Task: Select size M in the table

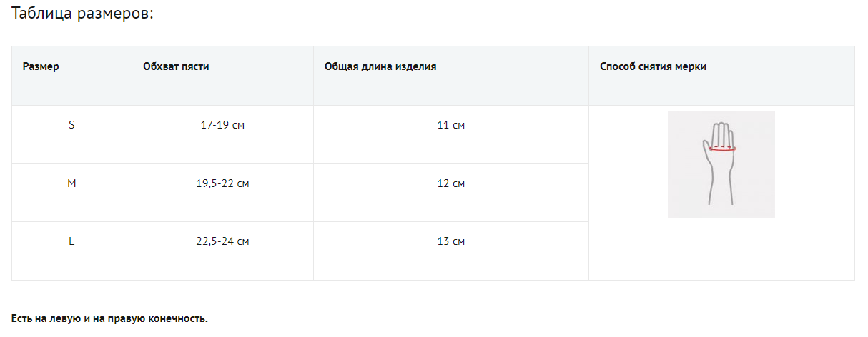Action: 71,183
